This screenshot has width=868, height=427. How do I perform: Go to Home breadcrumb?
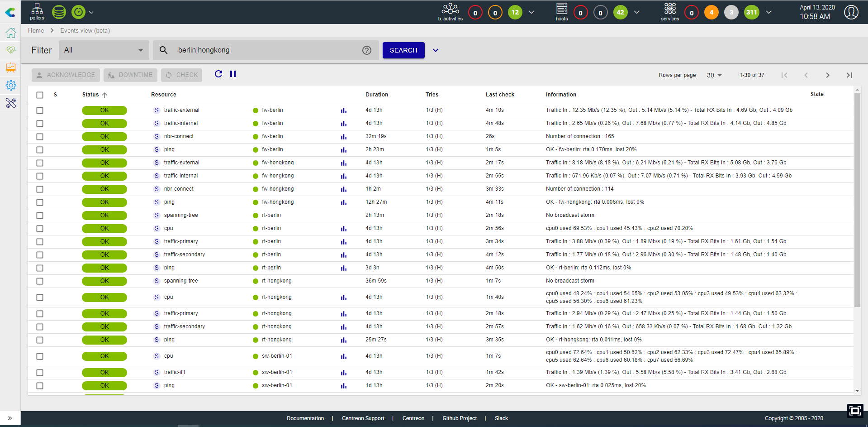[x=36, y=31]
